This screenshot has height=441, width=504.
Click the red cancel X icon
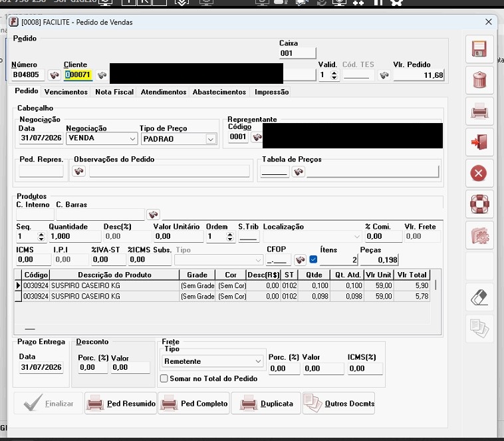click(479, 173)
